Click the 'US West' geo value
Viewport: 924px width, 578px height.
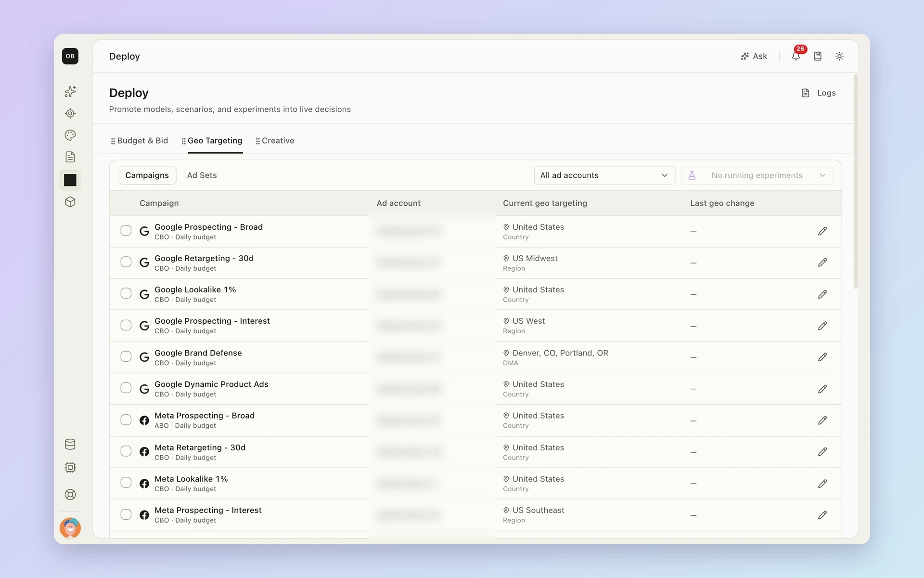[528, 321]
